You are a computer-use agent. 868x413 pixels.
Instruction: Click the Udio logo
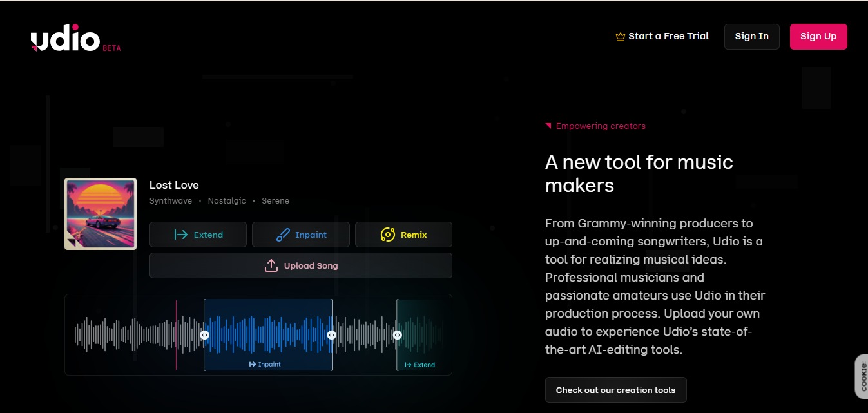click(x=65, y=39)
